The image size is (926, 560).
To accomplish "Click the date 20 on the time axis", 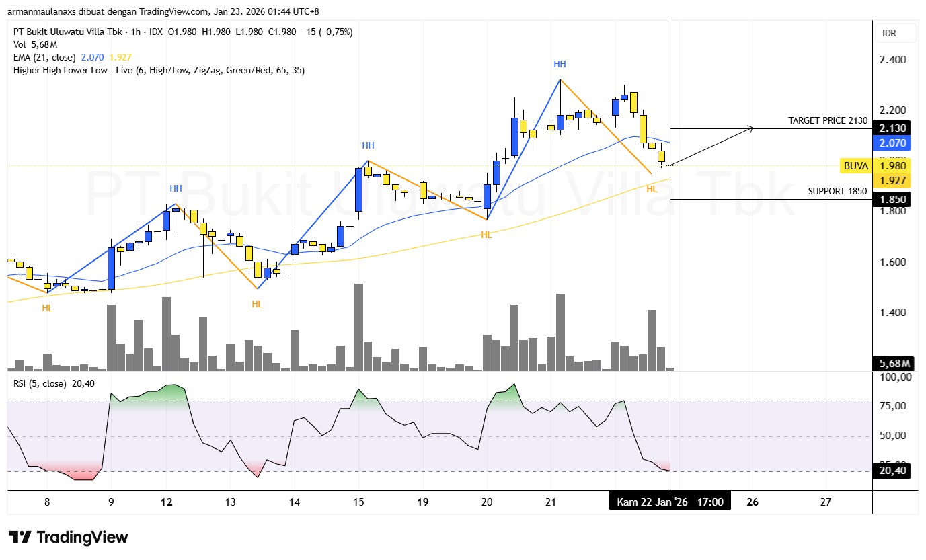I will coord(487,502).
